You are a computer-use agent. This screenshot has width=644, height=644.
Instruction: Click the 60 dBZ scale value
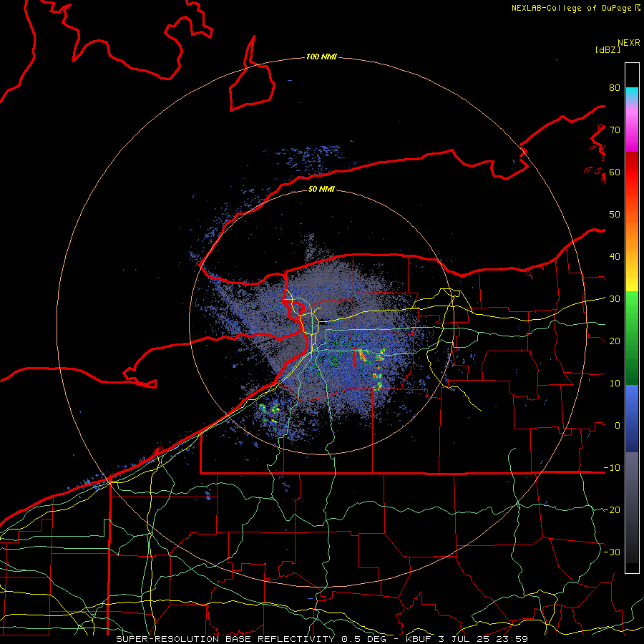coord(615,172)
